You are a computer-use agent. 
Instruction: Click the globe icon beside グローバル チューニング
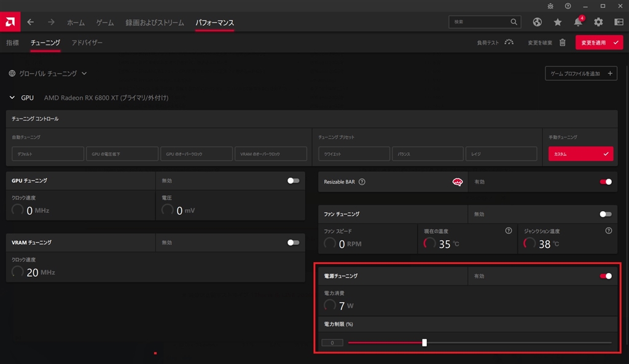pyautogui.click(x=12, y=74)
